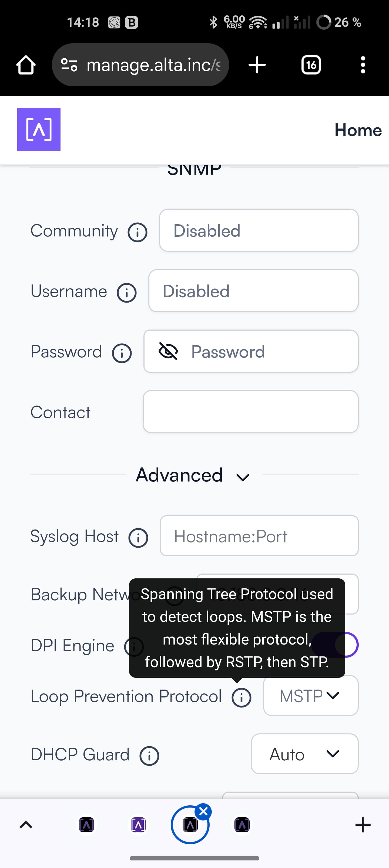The width and height of the screenshot is (389, 868).
Task: Open the DHCP Guard Auto dropdown
Action: pos(305,754)
